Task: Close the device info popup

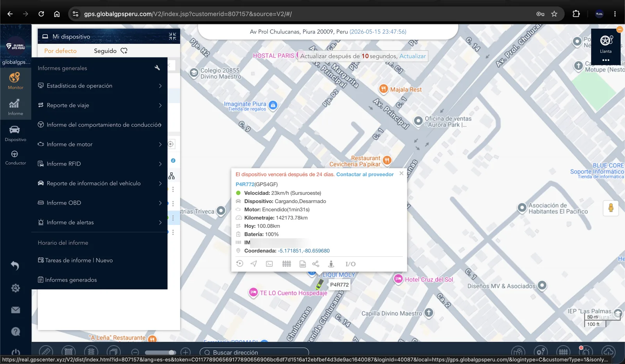Action: [401, 173]
